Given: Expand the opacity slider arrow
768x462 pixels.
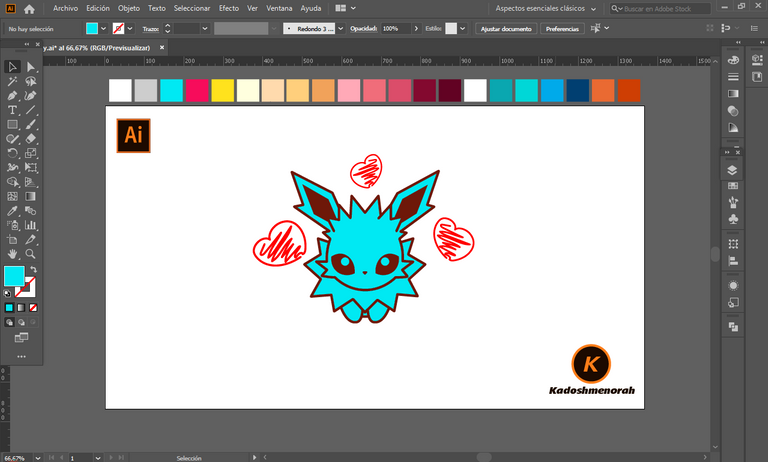Looking at the screenshot, I should [x=416, y=28].
